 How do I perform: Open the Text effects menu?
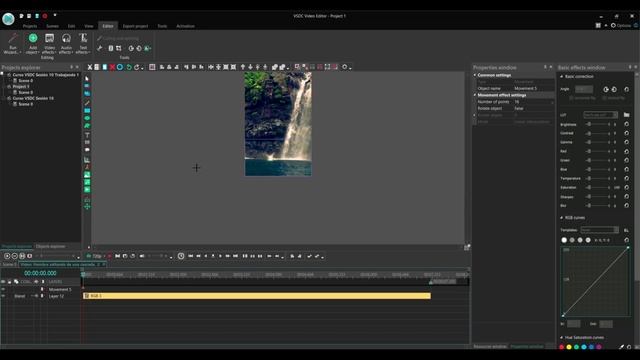83,43
